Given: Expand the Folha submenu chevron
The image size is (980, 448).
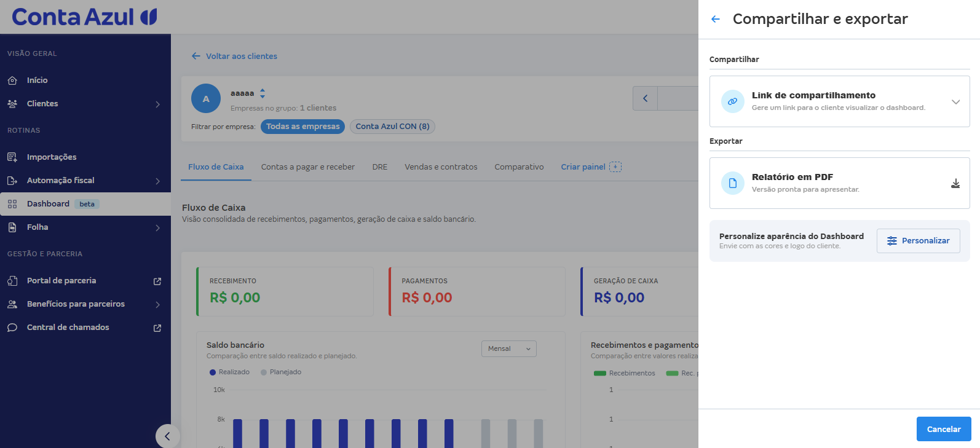Looking at the screenshot, I should (158, 227).
